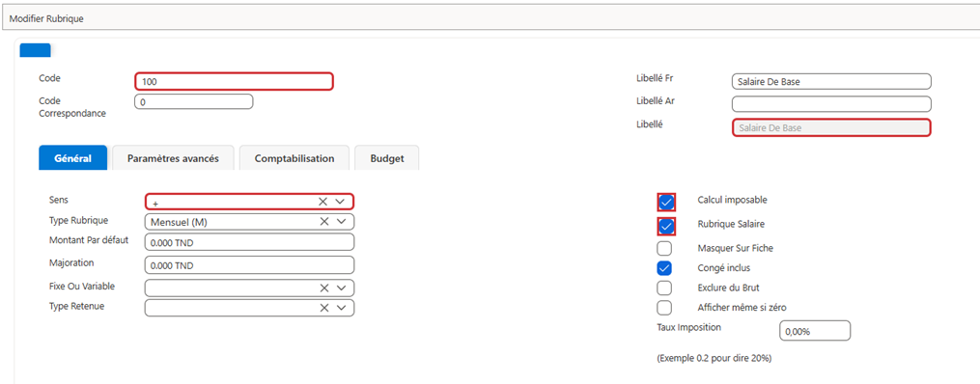The height and width of the screenshot is (384, 980).
Task: Edit the Montant Par défaut field
Action: tap(249, 241)
